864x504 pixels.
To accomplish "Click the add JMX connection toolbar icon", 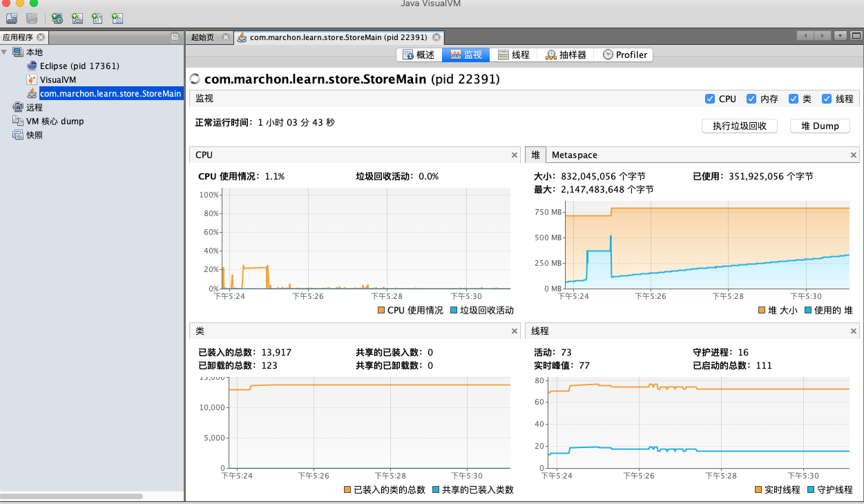I will pos(77,19).
